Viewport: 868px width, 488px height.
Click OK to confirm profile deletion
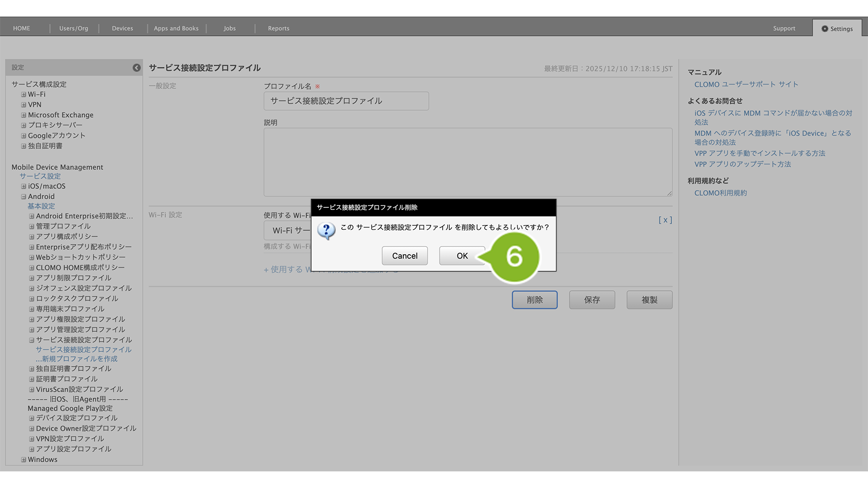(461, 256)
